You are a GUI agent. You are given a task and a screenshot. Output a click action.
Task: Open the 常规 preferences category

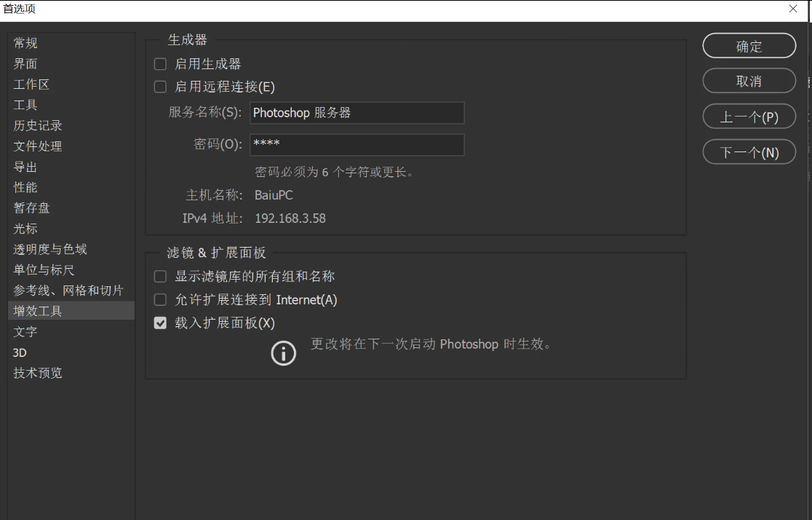coord(26,43)
